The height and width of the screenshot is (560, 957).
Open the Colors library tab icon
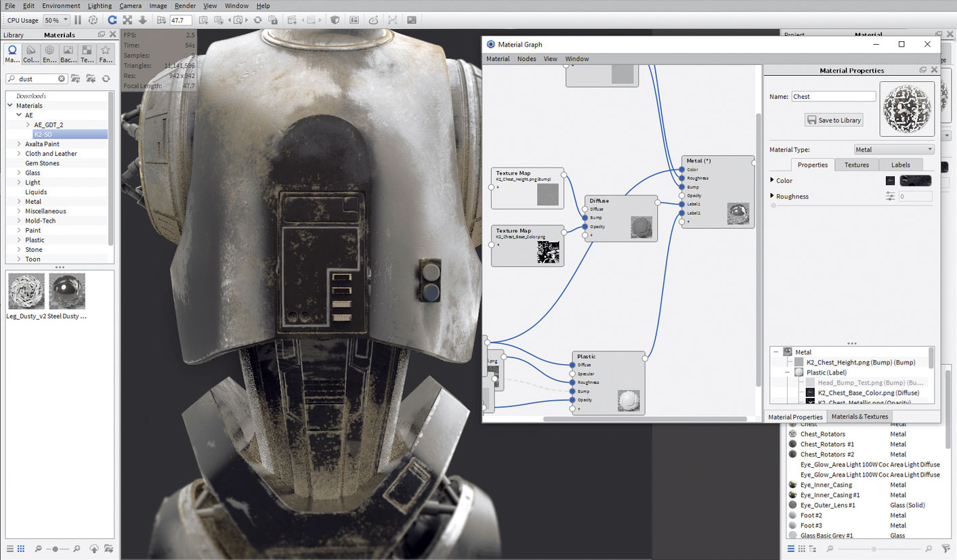tap(31, 53)
